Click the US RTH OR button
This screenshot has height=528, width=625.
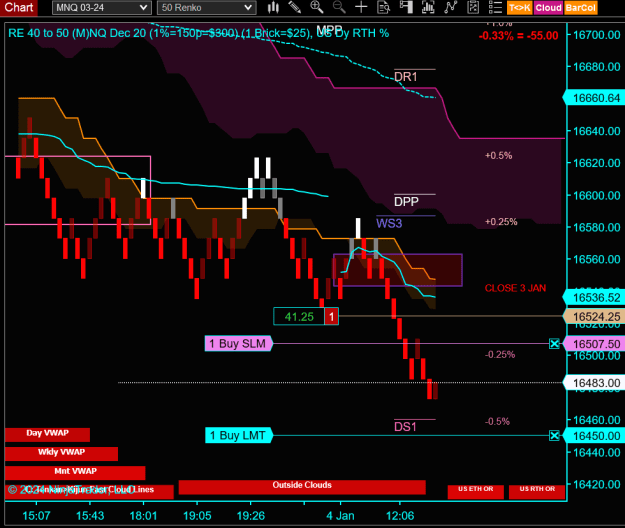[x=537, y=492]
